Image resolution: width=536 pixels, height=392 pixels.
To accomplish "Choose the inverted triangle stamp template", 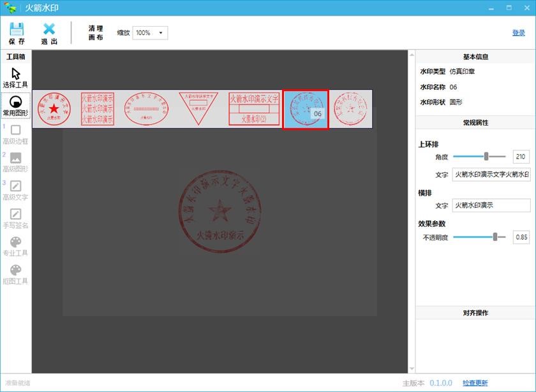I will (200, 109).
